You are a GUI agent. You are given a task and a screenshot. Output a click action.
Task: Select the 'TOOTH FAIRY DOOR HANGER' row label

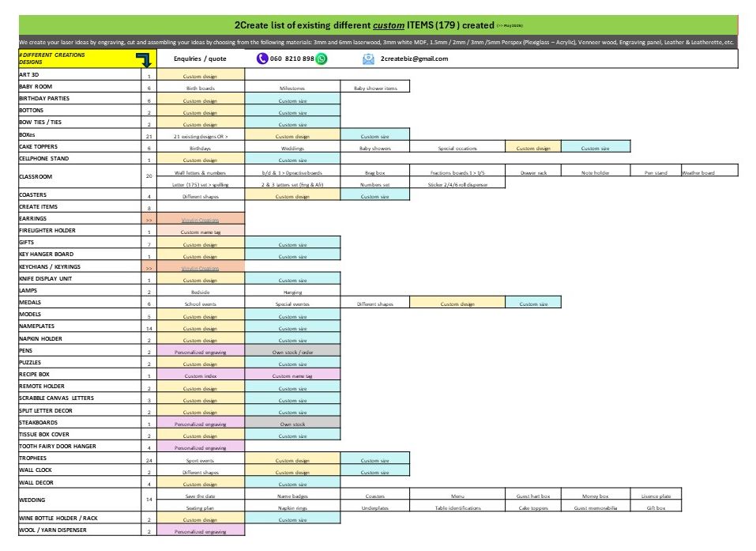coord(80,447)
